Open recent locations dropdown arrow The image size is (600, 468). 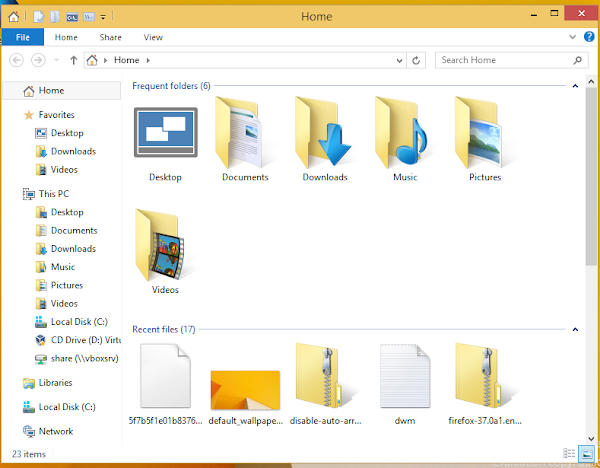(57, 60)
